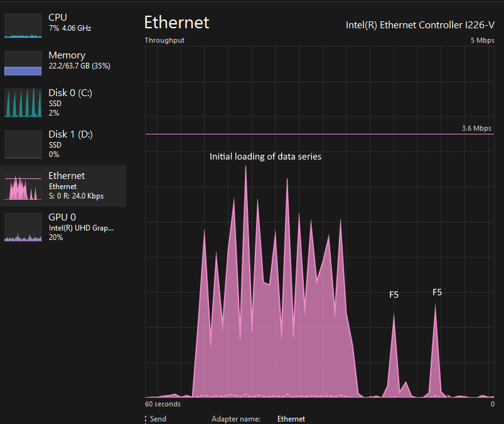Select the Ethernet sidebar entry
The width and height of the screenshot is (504, 424).
63,186
